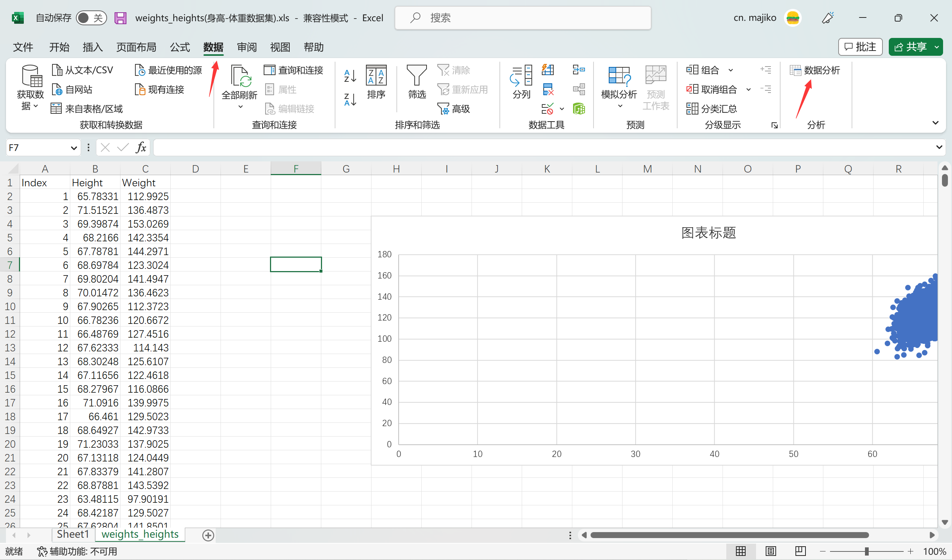952x560 pixels.
Task: Switch to Page Layout view
Action: tap(771, 551)
